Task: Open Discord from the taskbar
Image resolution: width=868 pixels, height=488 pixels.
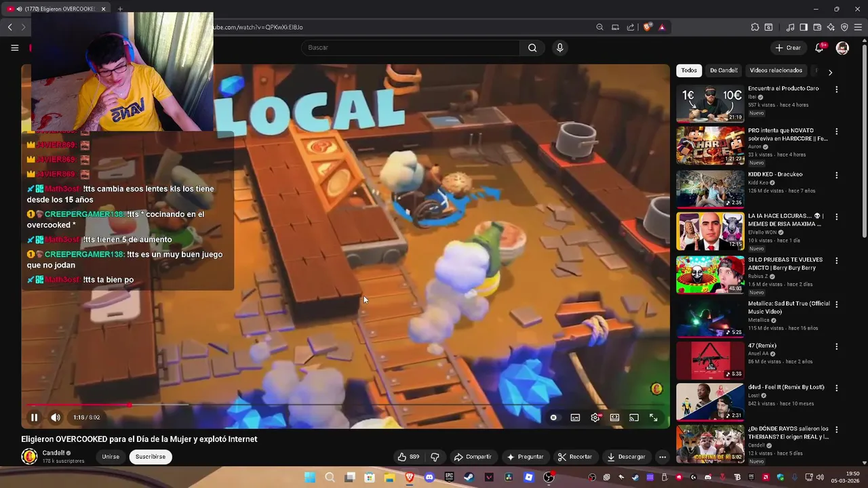Action: [429, 477]
